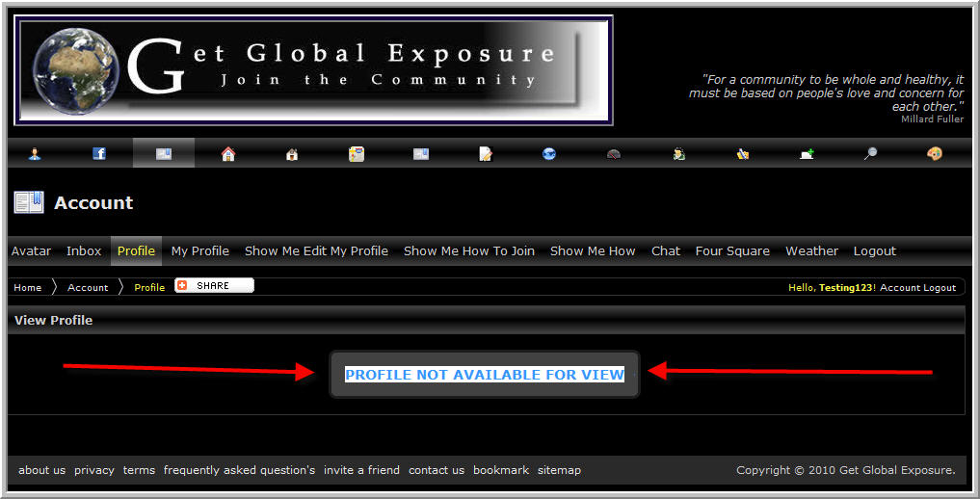Click Home in the breadcrumb
This screenshot has width=980, height=499.
click(x=28, y=287)
